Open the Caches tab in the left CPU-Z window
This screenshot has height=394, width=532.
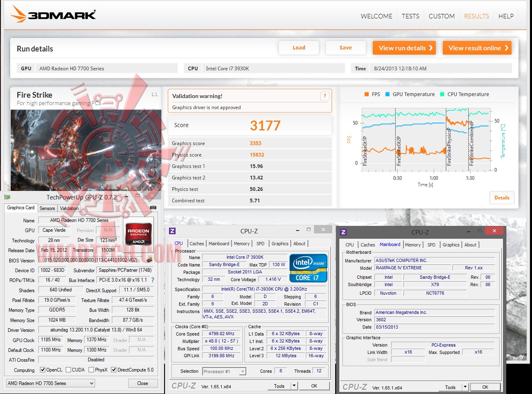tap(197, 244)
